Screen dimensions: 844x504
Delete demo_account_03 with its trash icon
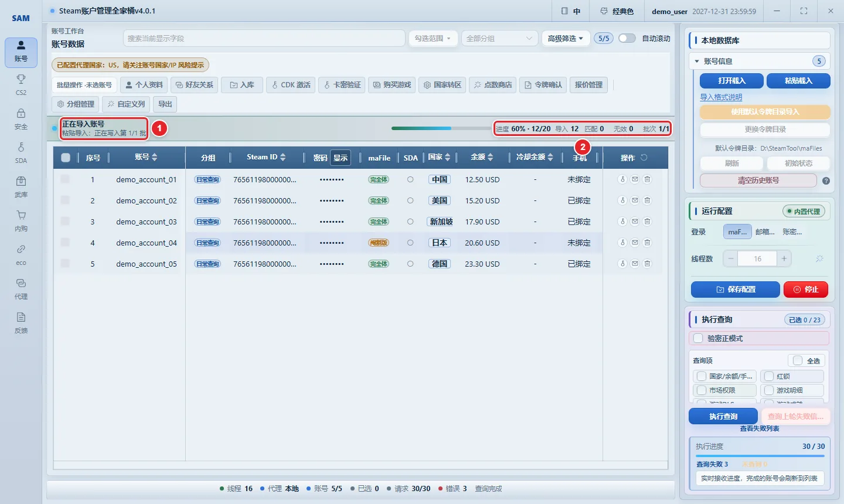pos(647,222)
